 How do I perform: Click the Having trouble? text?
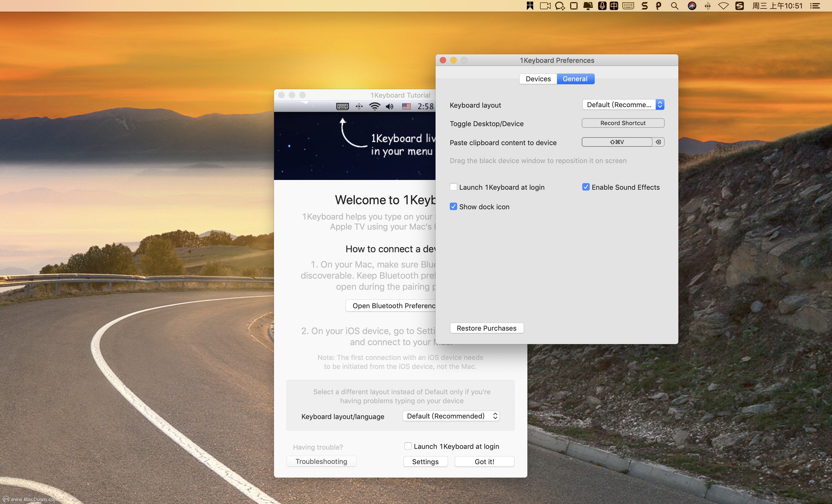click(x=318, y=447)
